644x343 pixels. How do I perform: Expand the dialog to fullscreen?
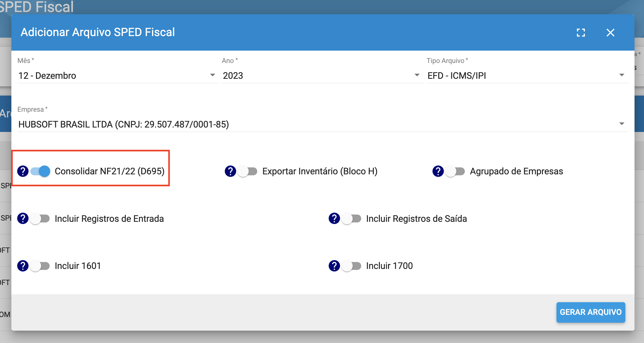point(581,33)
